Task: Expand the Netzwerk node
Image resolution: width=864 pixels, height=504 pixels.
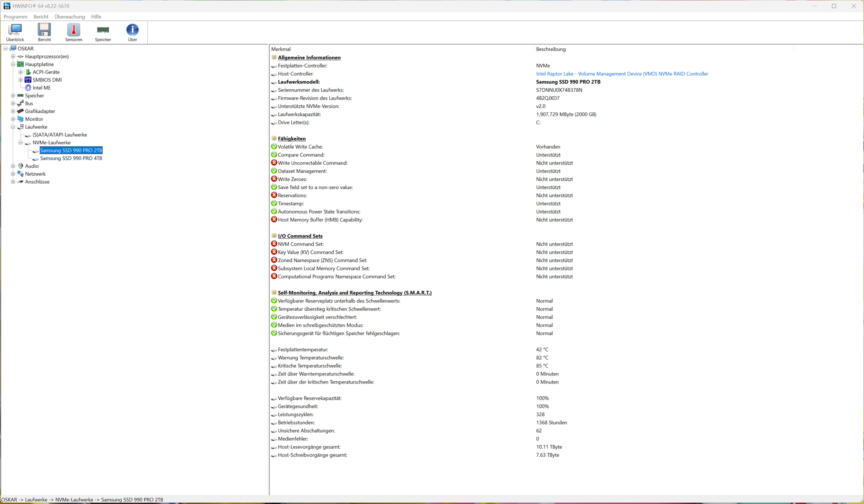Action: [x=13, y=174]
